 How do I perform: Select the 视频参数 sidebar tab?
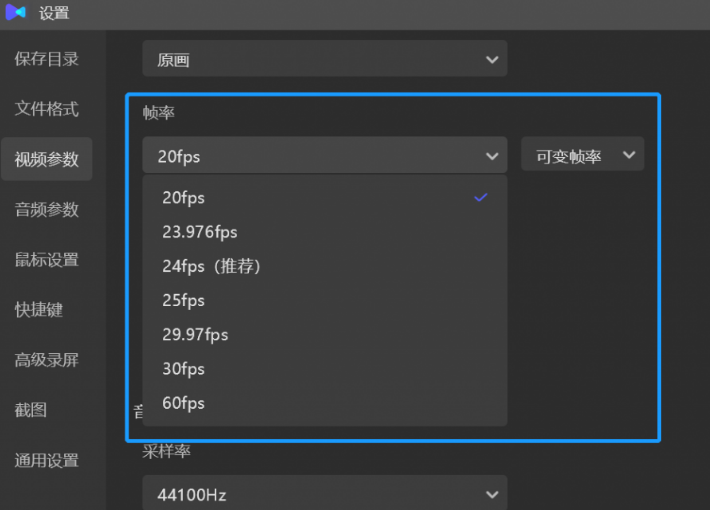coord(46,159)
